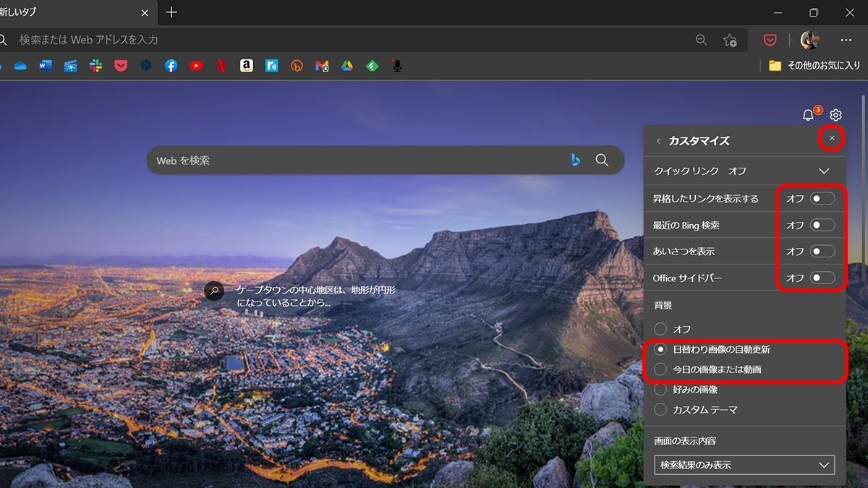Open the Gmail bookmark
The height and width of the screenshot is (488, 868).
[322, 66]
